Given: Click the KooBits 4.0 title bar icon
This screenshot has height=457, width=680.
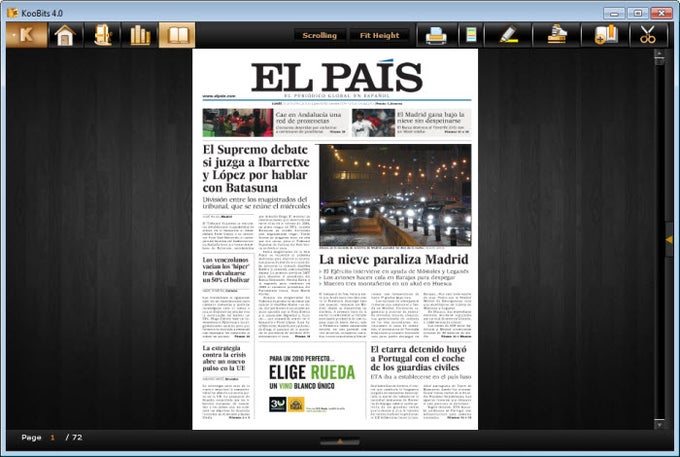Looking at the screenshot, I should click(12, 13).
